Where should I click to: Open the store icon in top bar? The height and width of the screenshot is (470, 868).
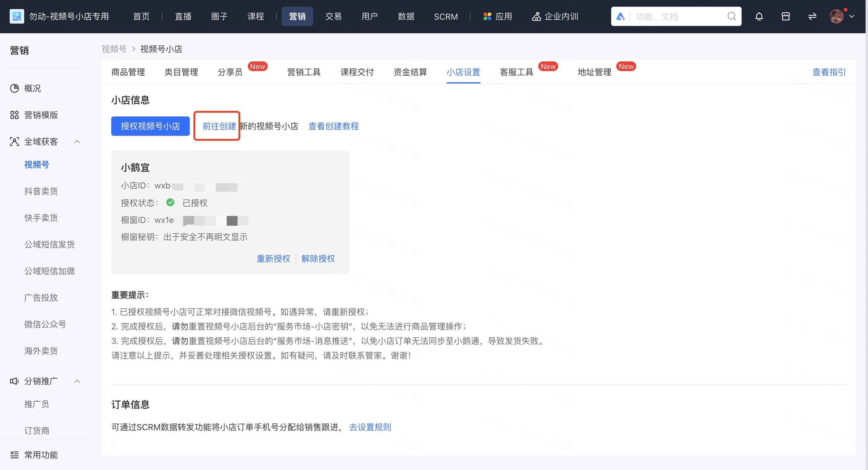point(785,16)
